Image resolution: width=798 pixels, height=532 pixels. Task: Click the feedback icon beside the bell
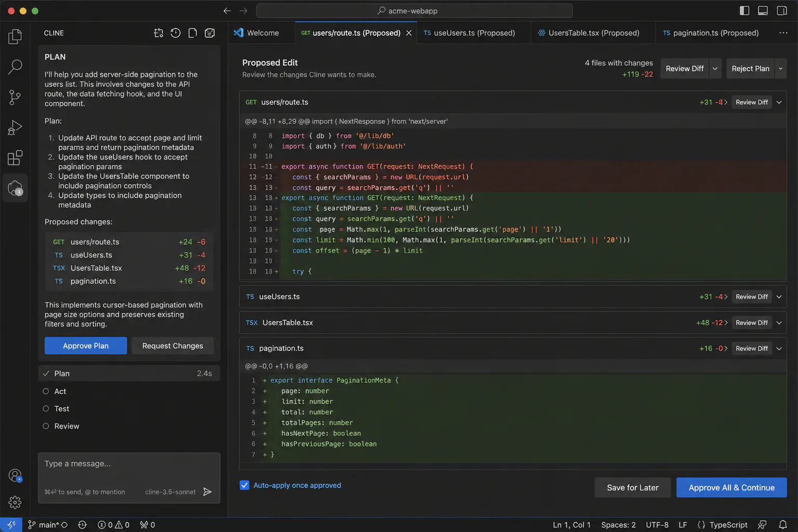(x=762, y=525)
